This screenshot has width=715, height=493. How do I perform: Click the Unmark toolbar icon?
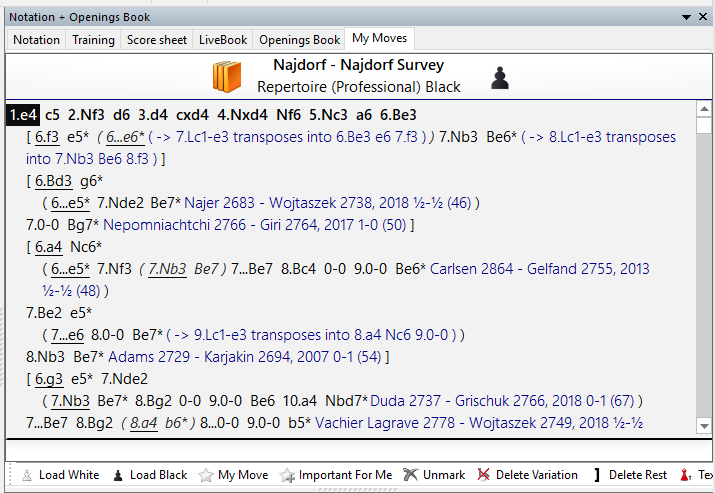tap(411, 475)
